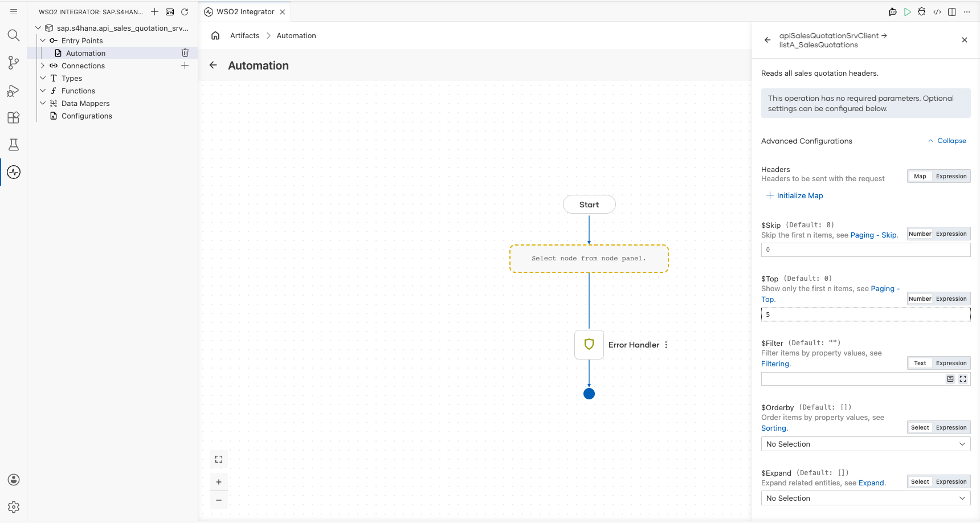The width and height of the screenshot is (980, 523).
Task: Switch $Filter field to Text mode
Action: [x=920, y=363]
